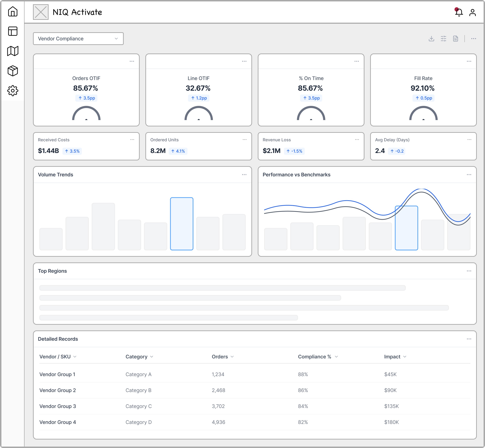
Task: Open Volume Trends card options menu
Action: [244, 175]
